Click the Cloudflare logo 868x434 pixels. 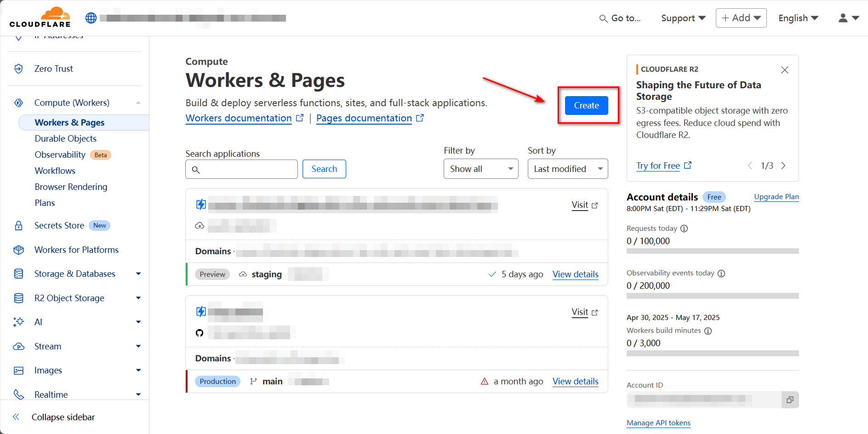(40, 17)
